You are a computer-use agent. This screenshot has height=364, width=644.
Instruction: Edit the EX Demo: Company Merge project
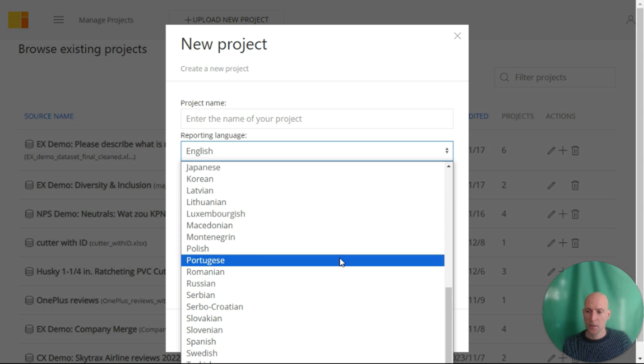pyautogui.click(x=551, y=329)
